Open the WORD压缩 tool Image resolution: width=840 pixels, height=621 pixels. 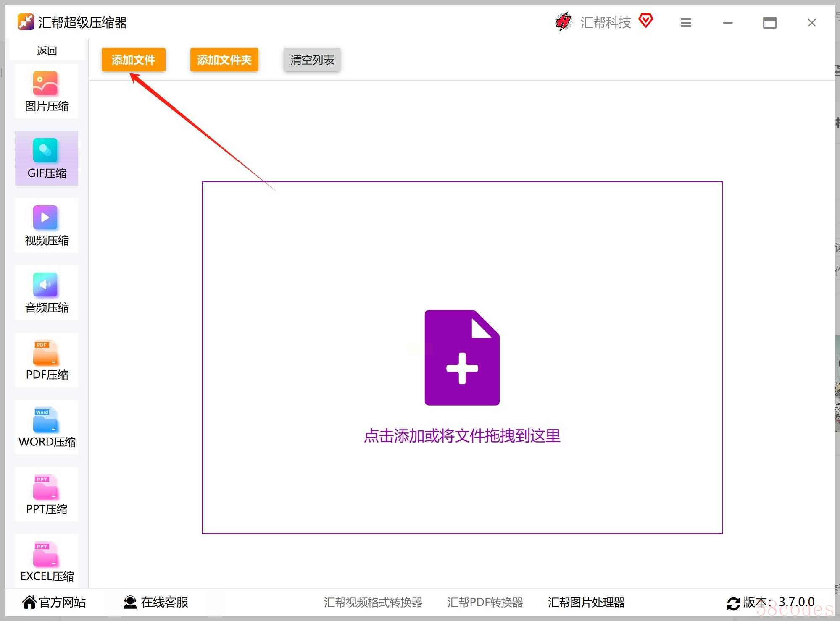point(47,427)
